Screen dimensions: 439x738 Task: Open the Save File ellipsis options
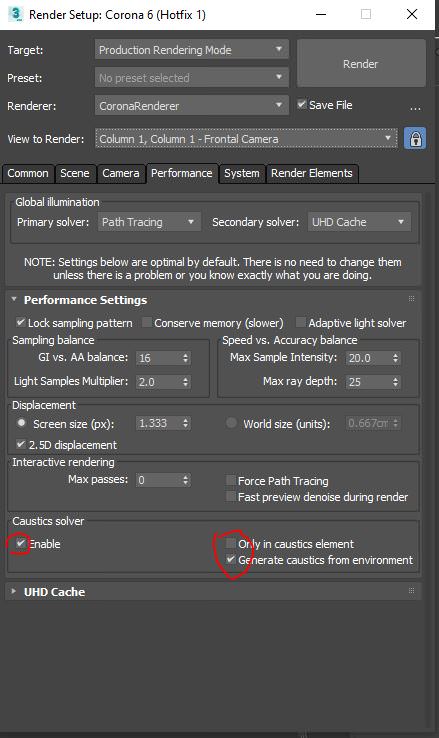click(415, 109)
